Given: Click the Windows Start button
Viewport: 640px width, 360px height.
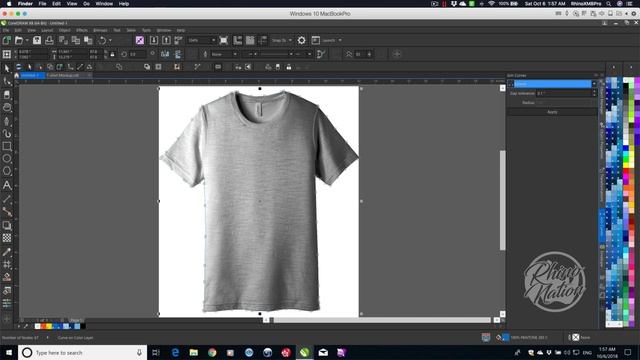Looking at the screenshot, I should point(9,352).
